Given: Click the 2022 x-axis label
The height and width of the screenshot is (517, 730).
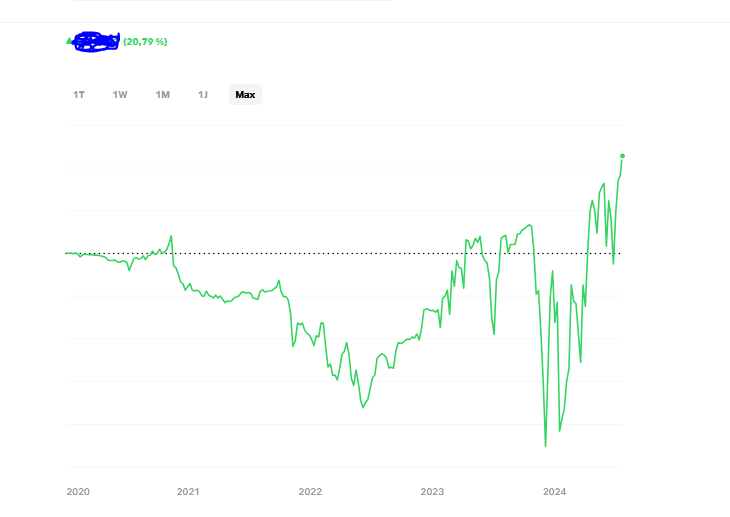Looking at the screenshot, I should click(310, 492).
